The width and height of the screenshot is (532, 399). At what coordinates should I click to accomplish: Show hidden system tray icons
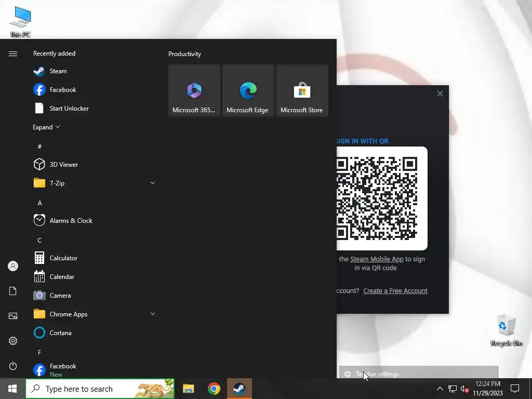click(440, 389)
